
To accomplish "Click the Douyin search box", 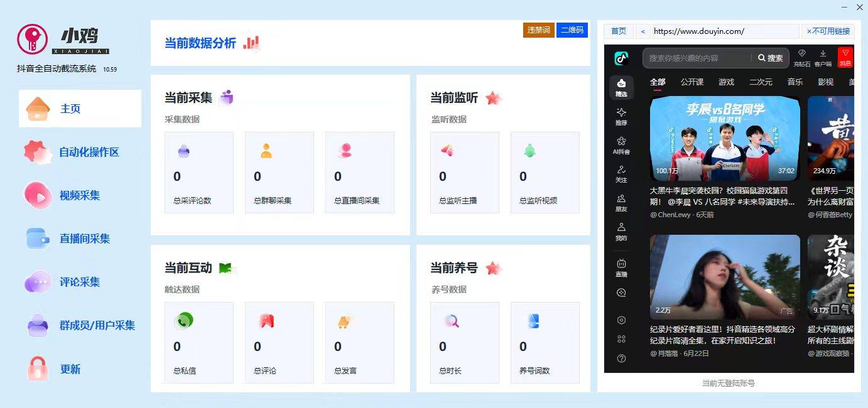I will [x=697, y=58].
